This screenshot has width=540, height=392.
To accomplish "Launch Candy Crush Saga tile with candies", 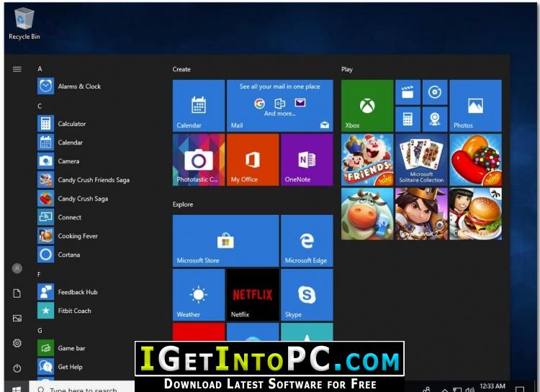I will (x=475, y=160).
